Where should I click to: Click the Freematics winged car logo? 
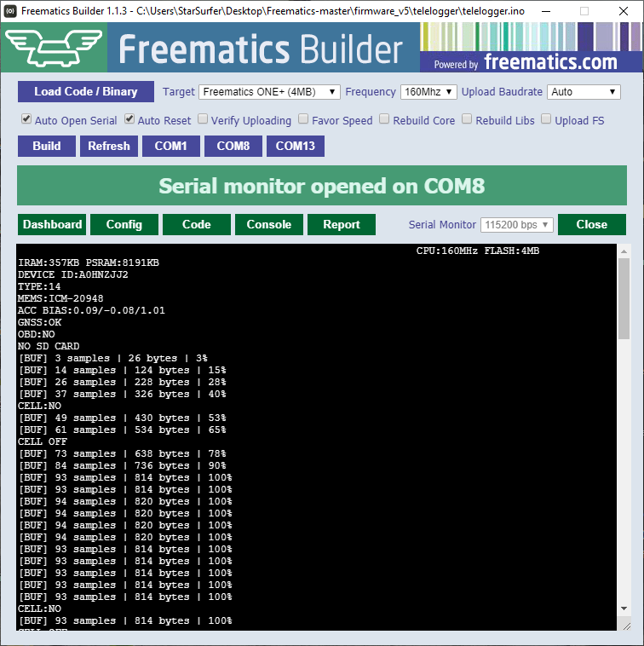(x=54, y=48)
